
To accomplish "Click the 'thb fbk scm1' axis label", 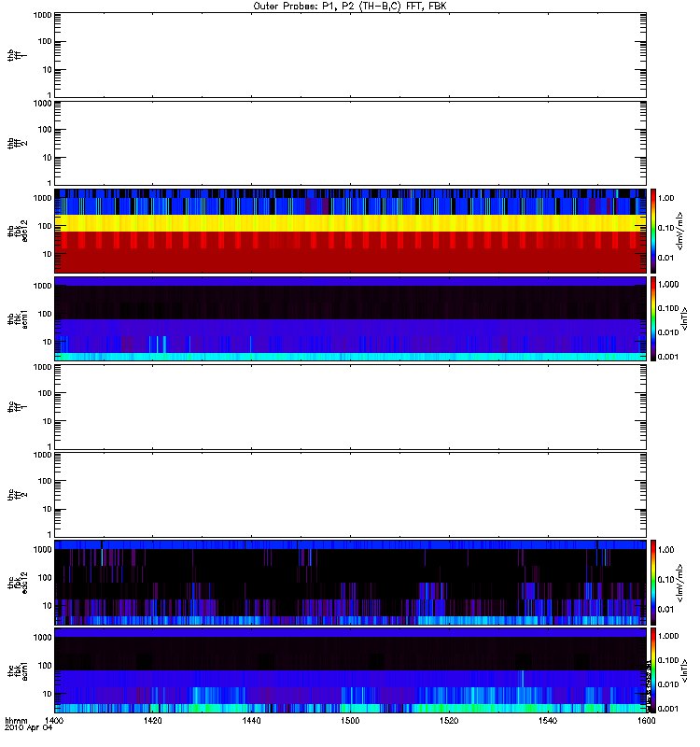I will 17,319.
